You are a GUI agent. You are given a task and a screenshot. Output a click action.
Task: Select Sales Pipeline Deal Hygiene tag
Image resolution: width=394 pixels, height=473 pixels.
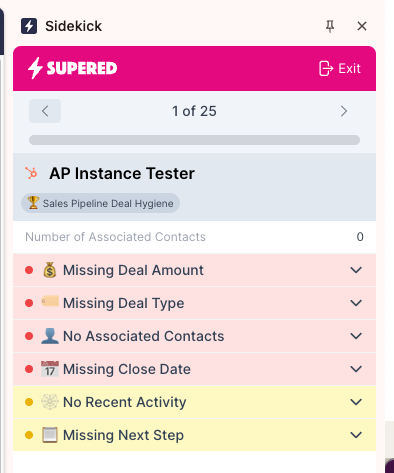click(100, 203)
